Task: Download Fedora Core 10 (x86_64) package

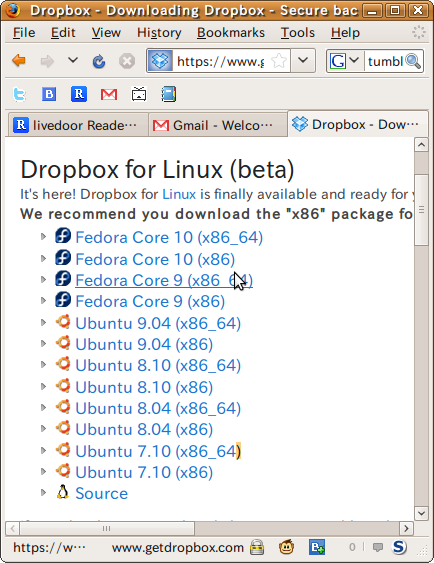Action: click(x=169, y=237)
